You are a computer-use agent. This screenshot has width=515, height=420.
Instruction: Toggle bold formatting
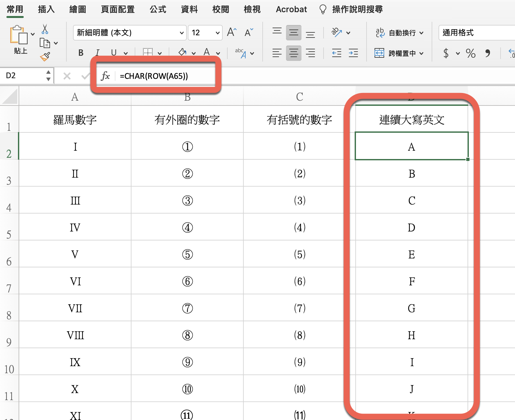[x=81, y=53]
